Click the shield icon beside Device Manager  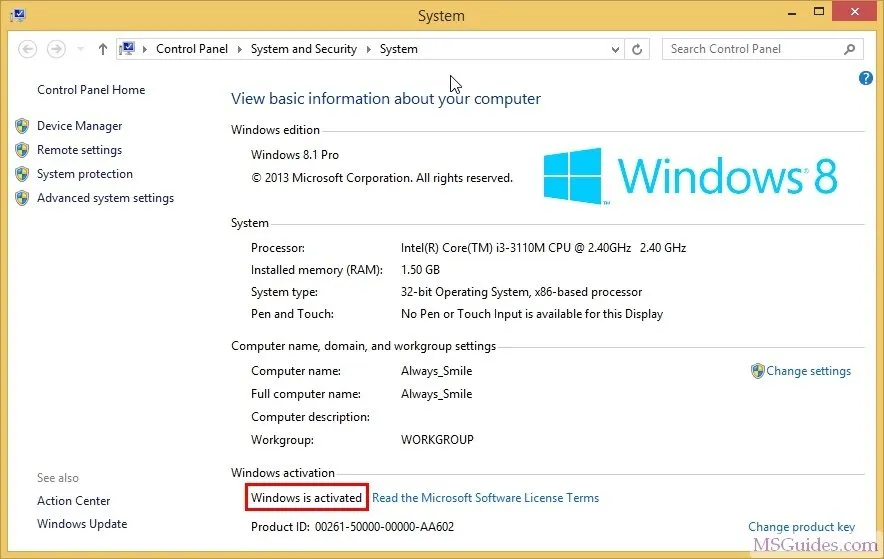[x=22, y=126]
